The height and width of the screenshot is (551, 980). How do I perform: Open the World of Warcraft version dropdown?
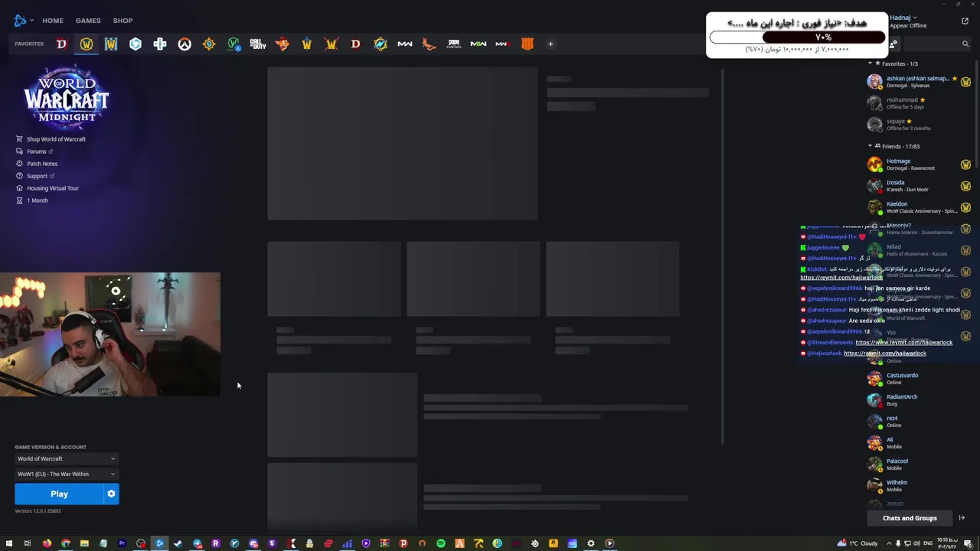coord(67,458)
